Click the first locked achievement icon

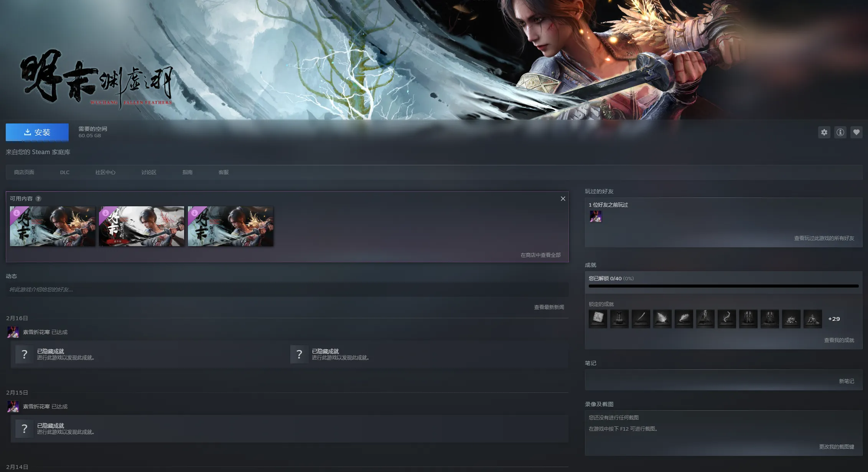[x=598, y=319]
